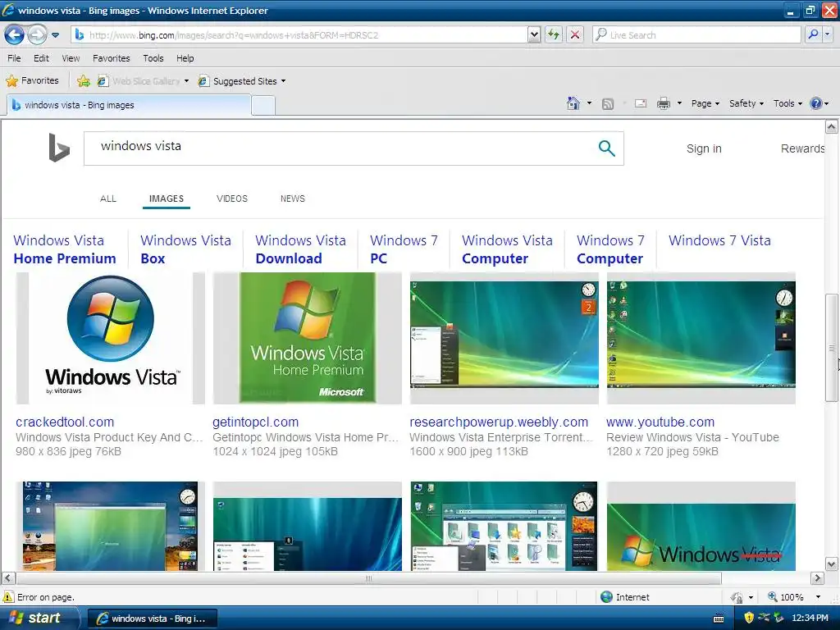
Task: Switch to the VIDEOS tab
Action: [x=232, y=199]
